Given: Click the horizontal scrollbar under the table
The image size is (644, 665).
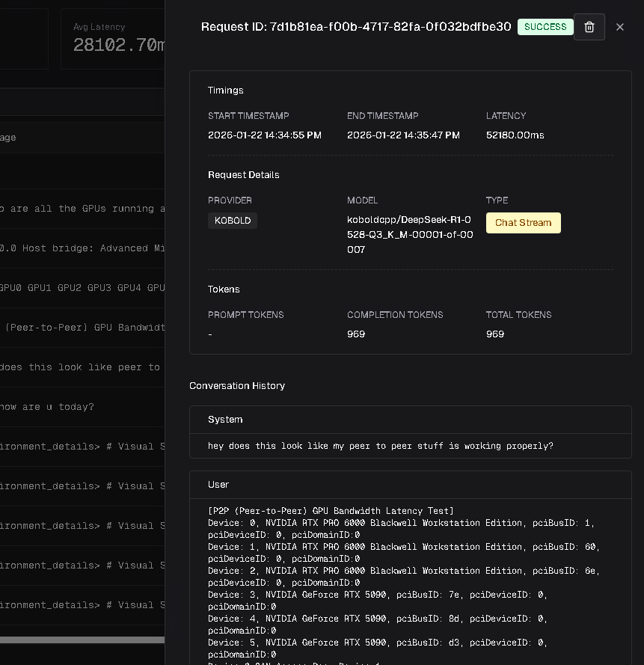Looking at the screenshot, I should pos(82,640).
